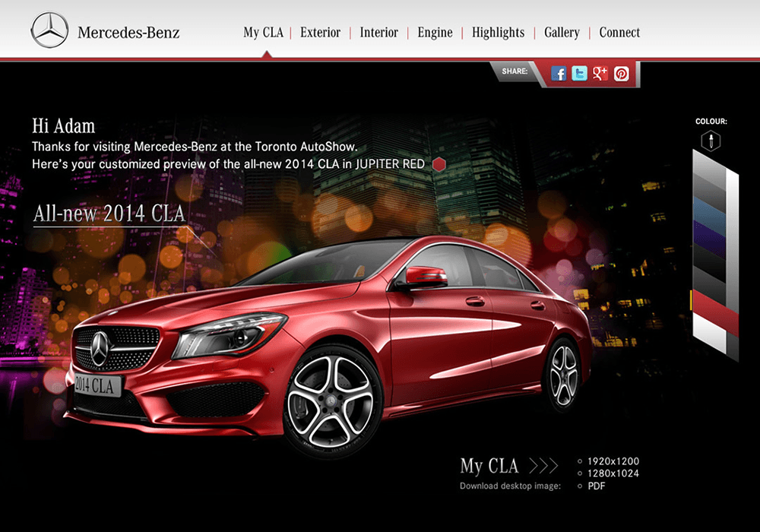Image resolution: width=760 pixels, height=532 pixels.
Task: Click the "Download desktop image:" text
Action: [x=510, y=486]
